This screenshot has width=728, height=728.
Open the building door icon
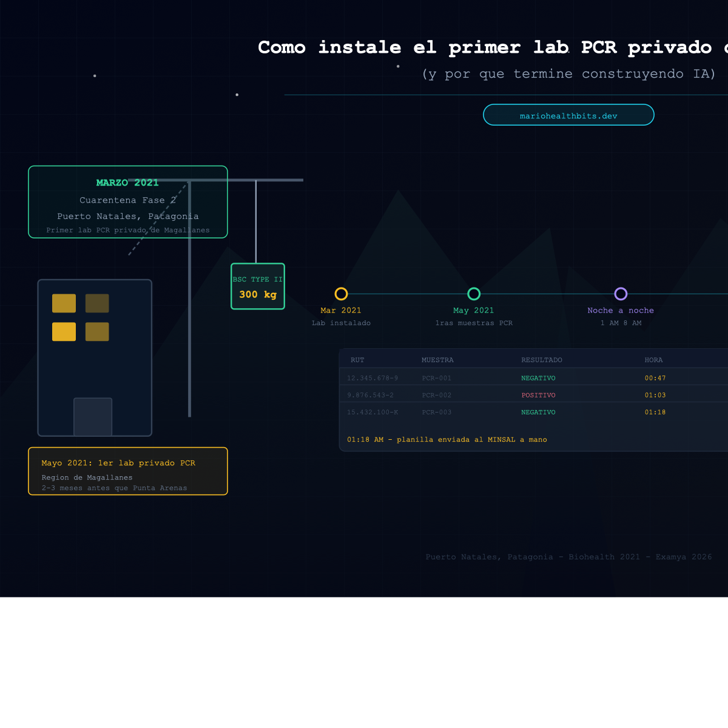pos(93,417)
